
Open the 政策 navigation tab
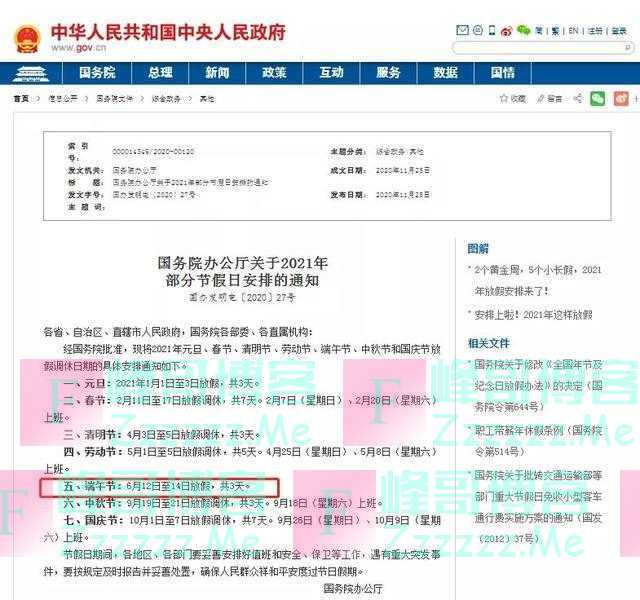274,73
